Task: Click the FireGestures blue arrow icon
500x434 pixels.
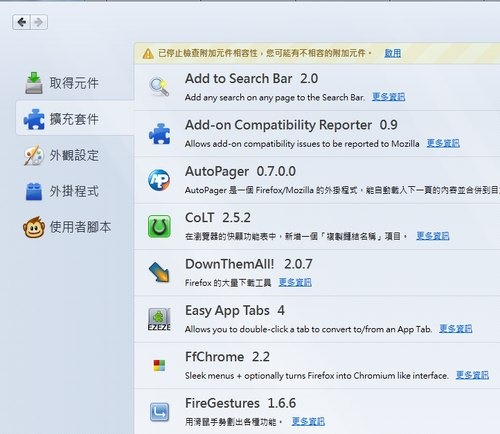Action: (x=159, y=412)
